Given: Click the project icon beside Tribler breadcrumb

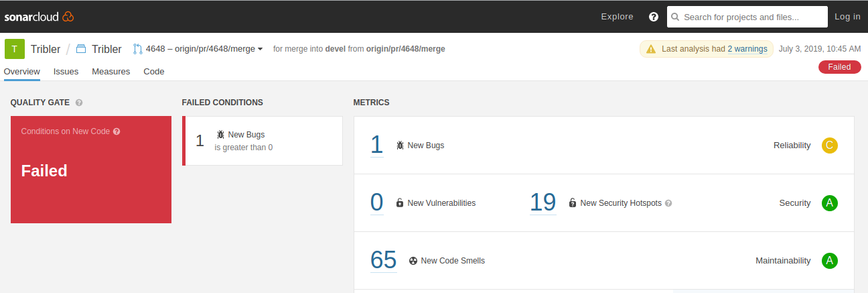Looking at the screenshot, I should [x=81, y=49].
